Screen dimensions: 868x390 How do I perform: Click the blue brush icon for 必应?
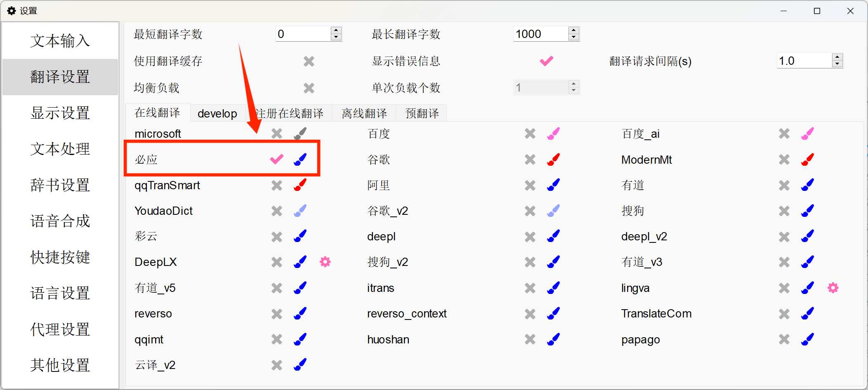[x=300, y=159]
